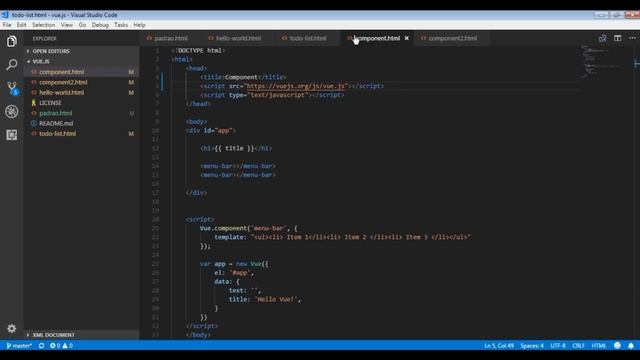Click the '#app' el value in code

pos(240,273)
